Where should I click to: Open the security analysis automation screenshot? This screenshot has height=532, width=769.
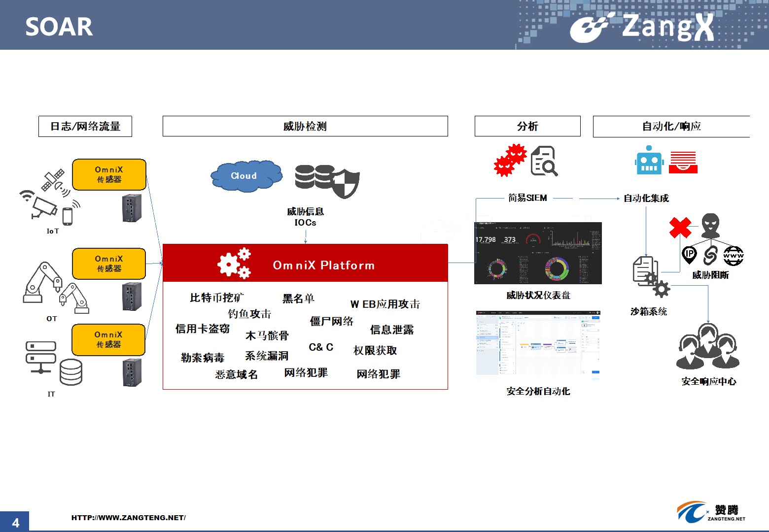[x=538, y=345]
